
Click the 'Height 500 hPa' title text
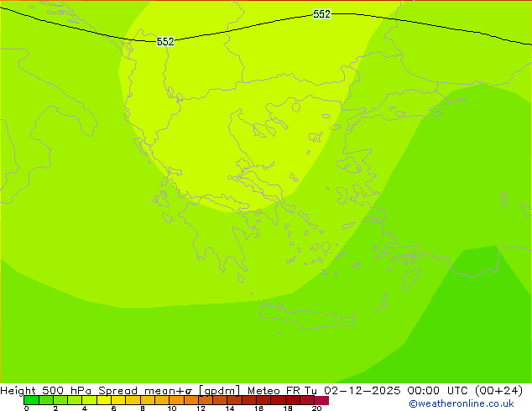click(46, 391)
